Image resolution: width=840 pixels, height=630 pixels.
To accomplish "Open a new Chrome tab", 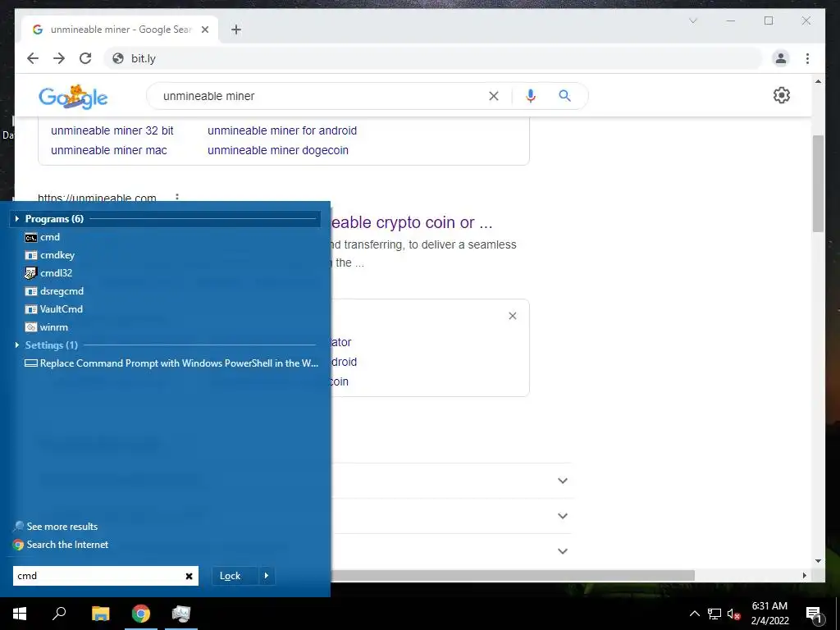I will coord(236,30).
